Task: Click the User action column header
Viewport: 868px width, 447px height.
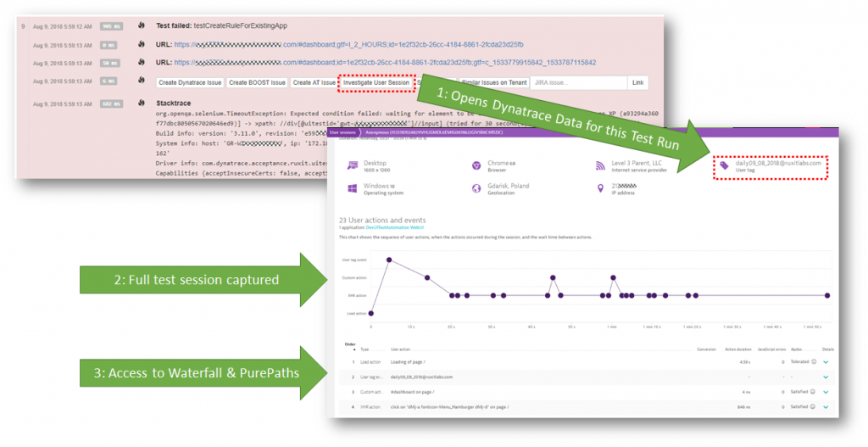Action: pyautogui.click(x=400, y=349)
